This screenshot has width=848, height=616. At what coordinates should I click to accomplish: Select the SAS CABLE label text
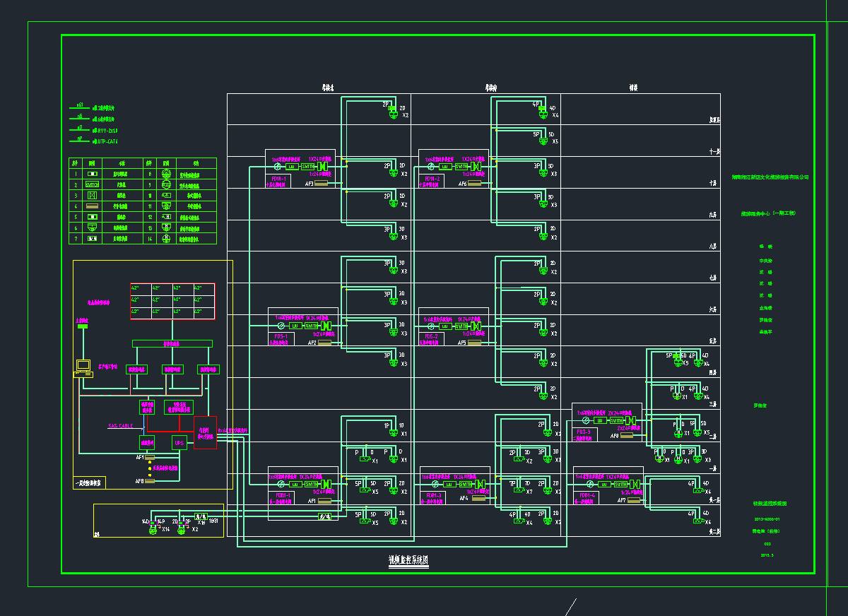click(x=120, y=426)
